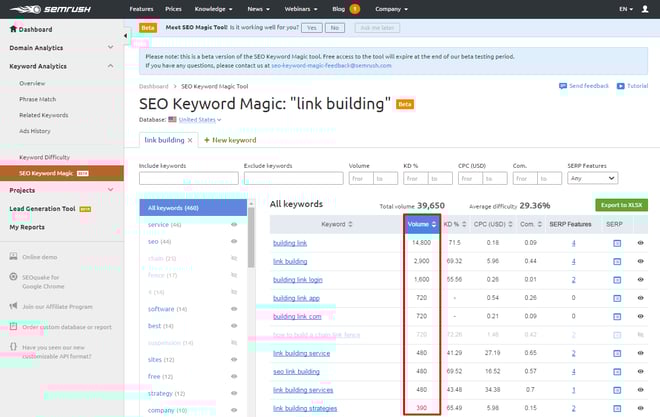Open the SERP Features Any dropdown
The height and width of the screenshot is (417, 660).
pyautogui.click(x=592, y=178)
